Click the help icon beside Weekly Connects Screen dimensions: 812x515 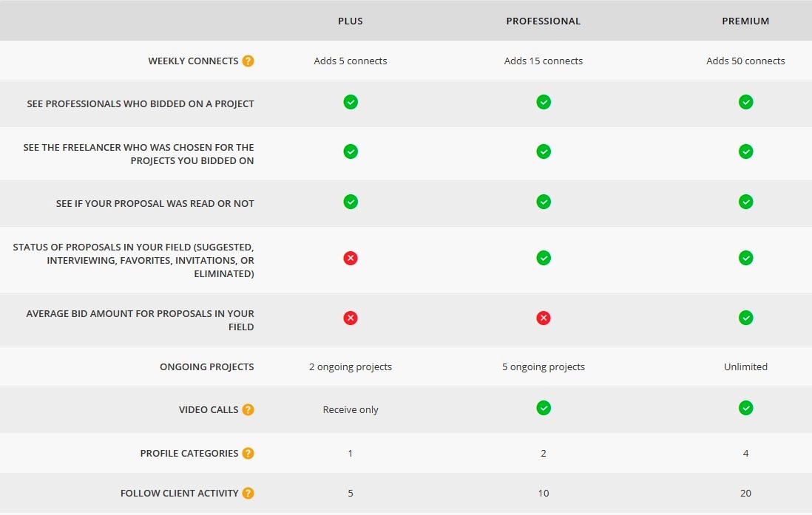pyautogui.click(x=248, y=61)
